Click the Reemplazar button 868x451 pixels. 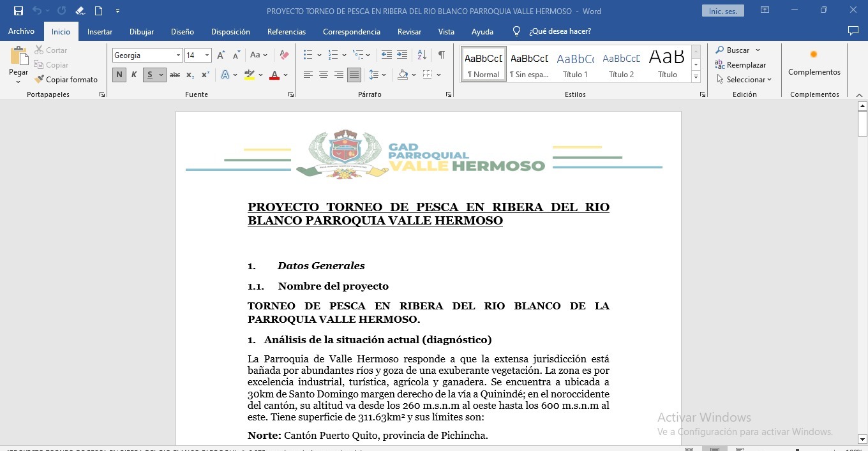point(740,65)
